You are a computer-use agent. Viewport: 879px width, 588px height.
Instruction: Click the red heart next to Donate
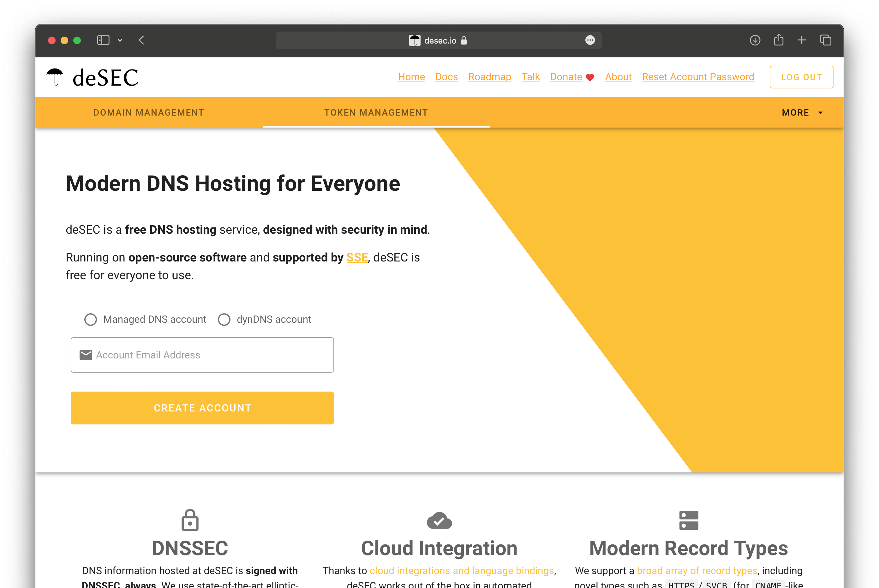click(590, 78)
